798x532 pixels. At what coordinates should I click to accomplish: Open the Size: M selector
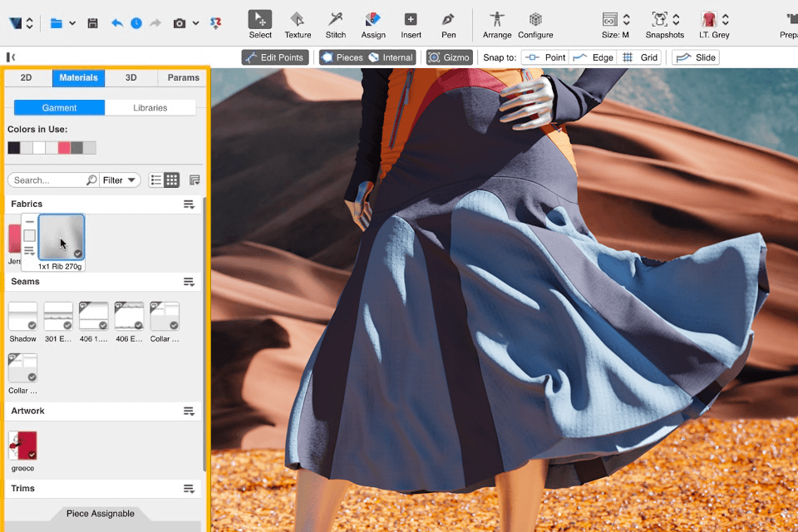pos(615,24)
